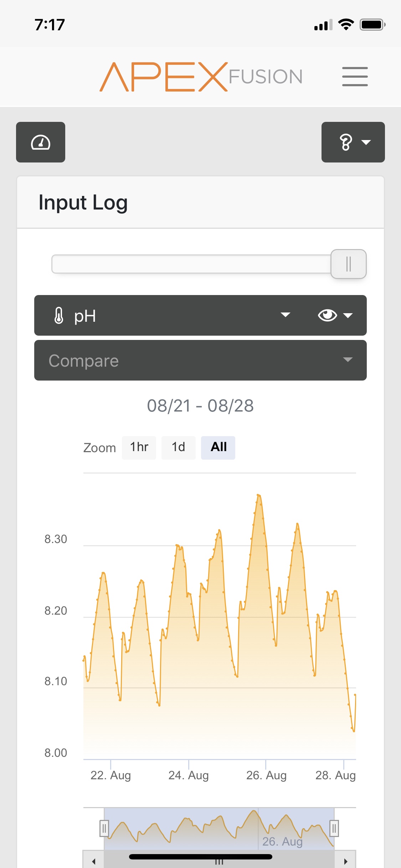The height and width of the screenshot is (868, 401).
Task: Click the navigator right scroll arrow
Action: (345, 861)
